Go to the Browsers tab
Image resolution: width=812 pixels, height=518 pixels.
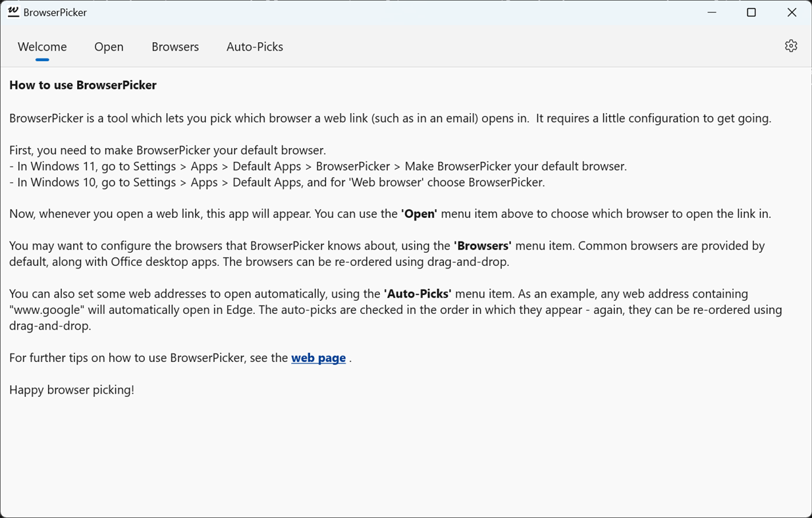coord(175,47)
